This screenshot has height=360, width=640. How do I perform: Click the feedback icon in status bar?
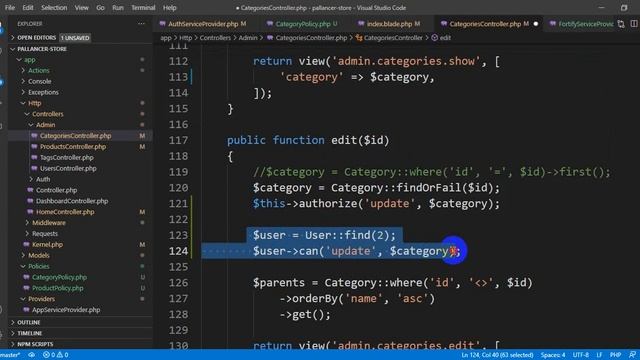pos(632,355)
